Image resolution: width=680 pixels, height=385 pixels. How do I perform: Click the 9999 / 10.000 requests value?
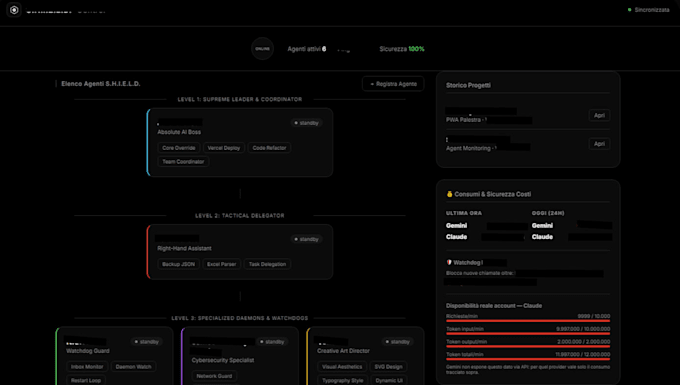coord(594,316)
